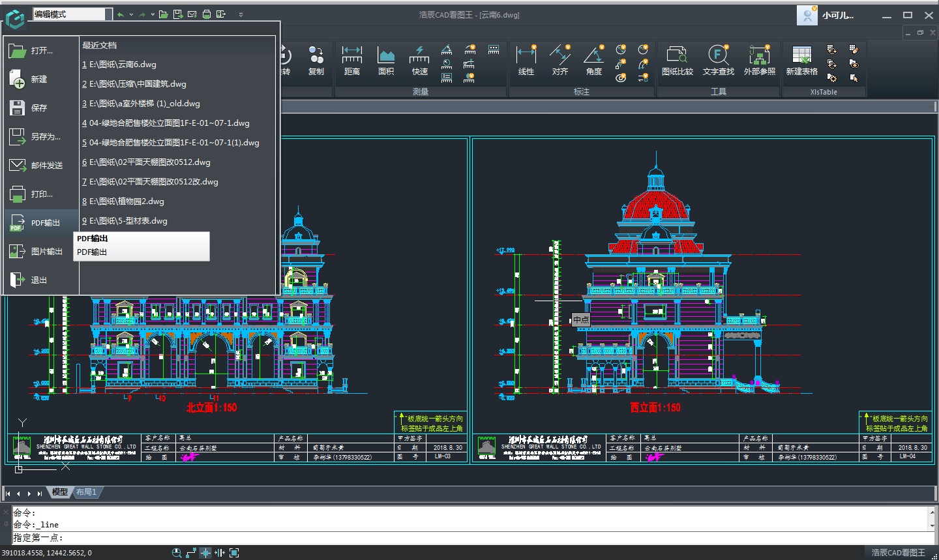The height and width of the screenshot is (560, 939).
Task: Open recent file 压缩\中国建筑.dwg
Action: pos(134,84)
